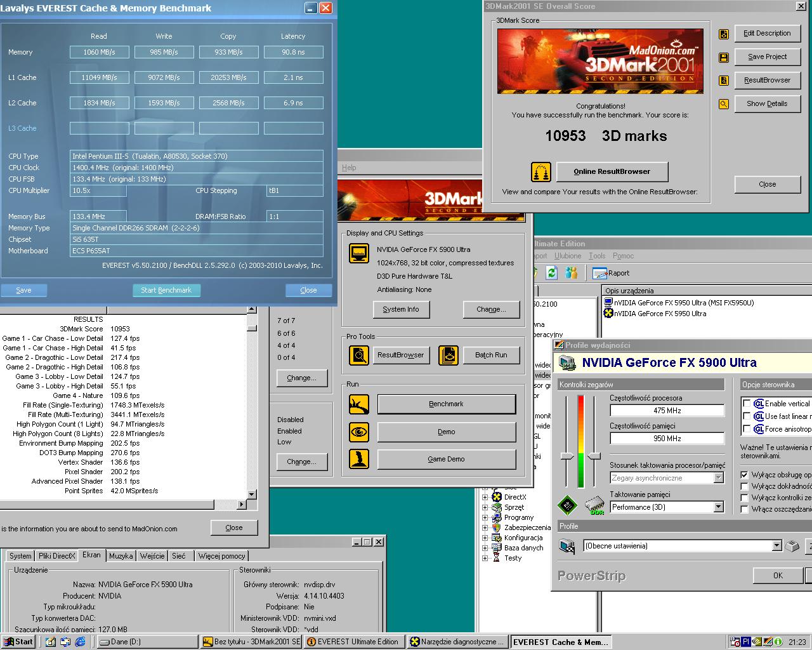The image size is (812, 650).
Task: Check the Włącz oszczędzanie option
Action: point(745,509)
